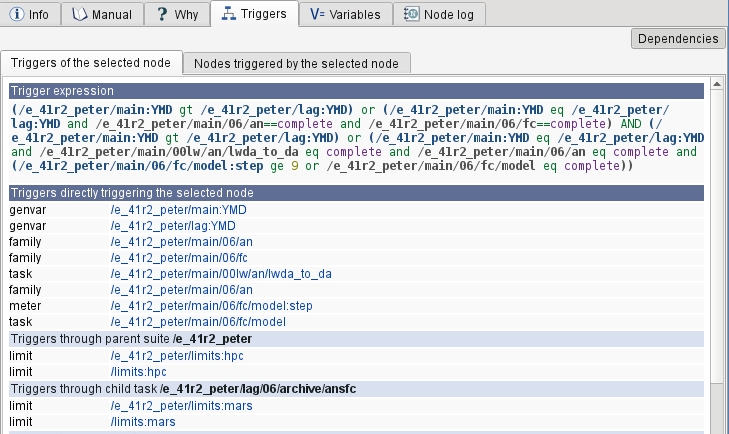The width and height of the screenshot is (729, 434).
Task: Open the /e_41r2_peter/main/06/fc family link
Action: point(178,258)
